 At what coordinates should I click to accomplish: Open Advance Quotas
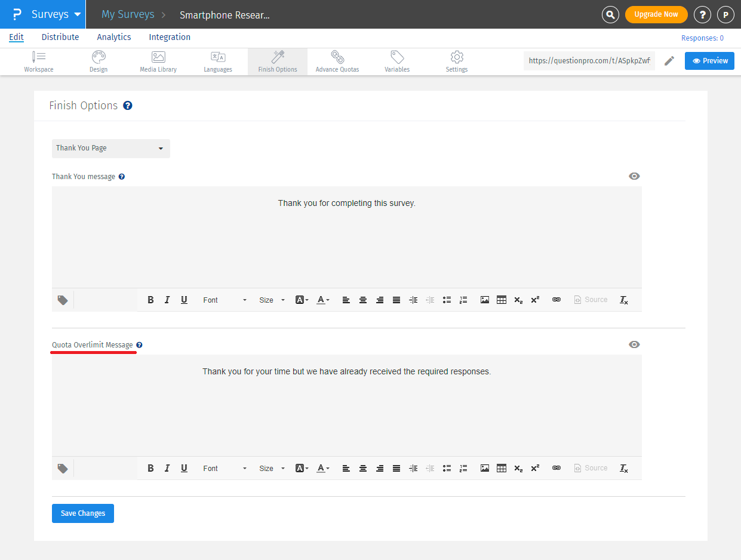tap(337, 61)
